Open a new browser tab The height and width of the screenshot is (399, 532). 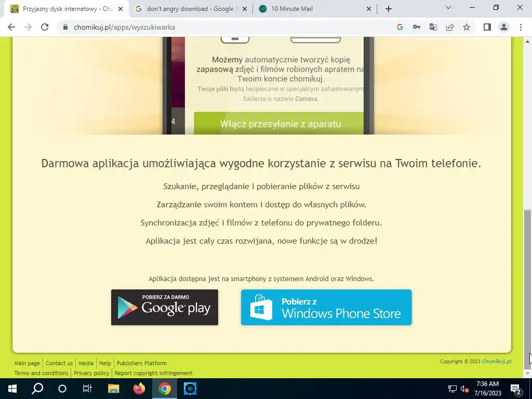coord(389,9)
